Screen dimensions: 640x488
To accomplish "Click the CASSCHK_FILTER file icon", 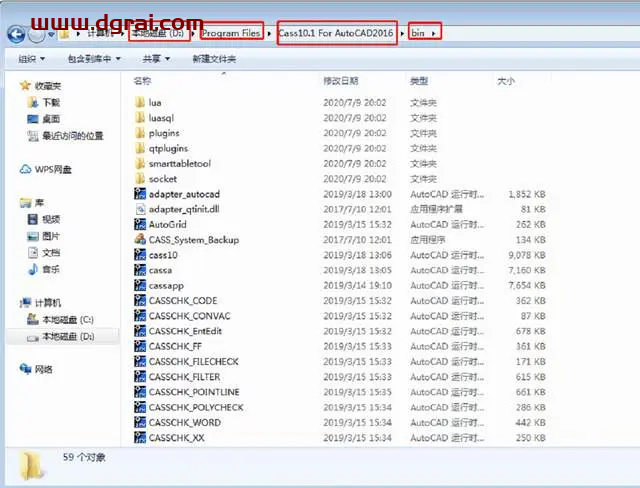I will 140,377.
